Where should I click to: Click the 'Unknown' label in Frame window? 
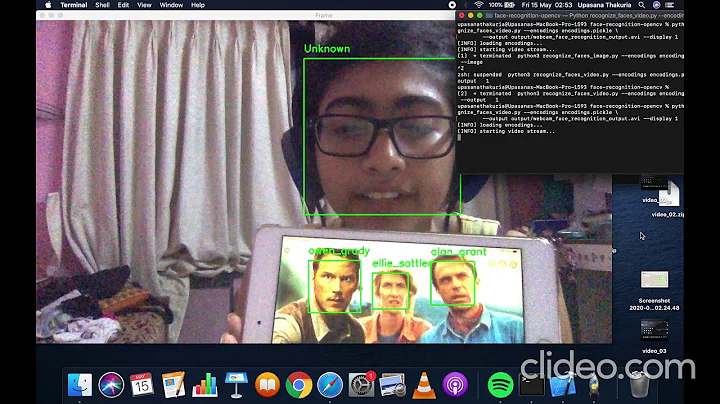point(327,49)
